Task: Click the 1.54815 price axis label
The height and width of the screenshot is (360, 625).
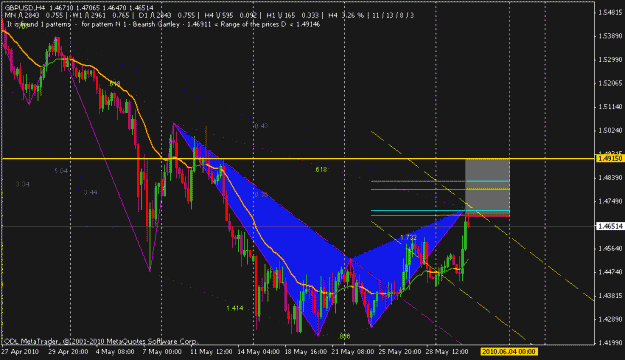Action: point(610,13)
